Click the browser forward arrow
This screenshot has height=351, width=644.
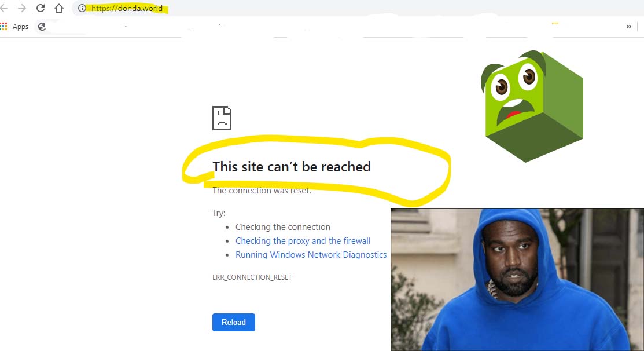tap(22, 8)
